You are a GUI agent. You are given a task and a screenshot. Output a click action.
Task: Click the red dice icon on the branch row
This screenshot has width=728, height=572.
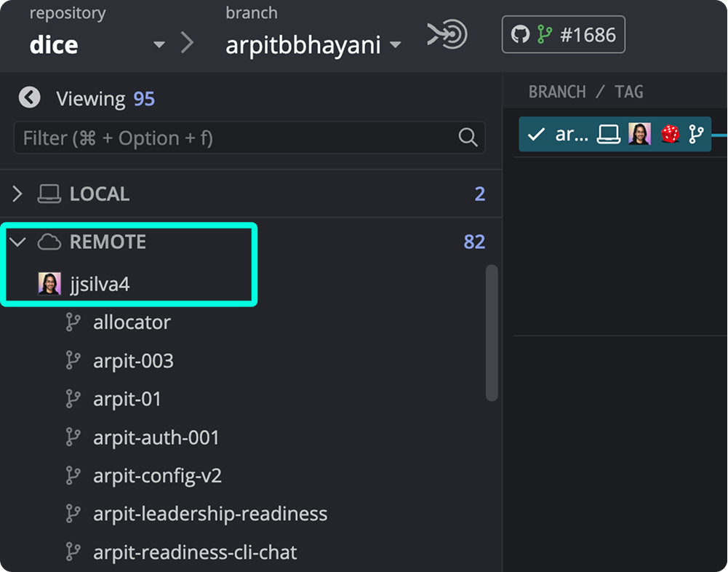(x=668, y=134)
